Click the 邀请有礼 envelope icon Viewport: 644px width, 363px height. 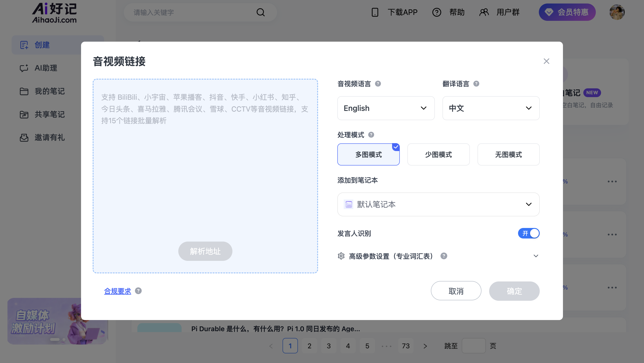click(24, 138)
